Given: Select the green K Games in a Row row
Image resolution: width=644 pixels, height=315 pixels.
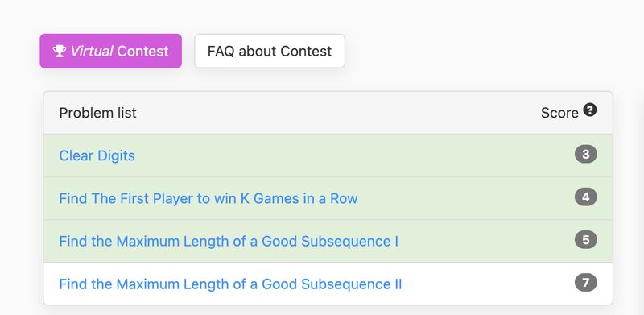Looking at the screenshot, I should pyautogui.click(x=328, y=198).
